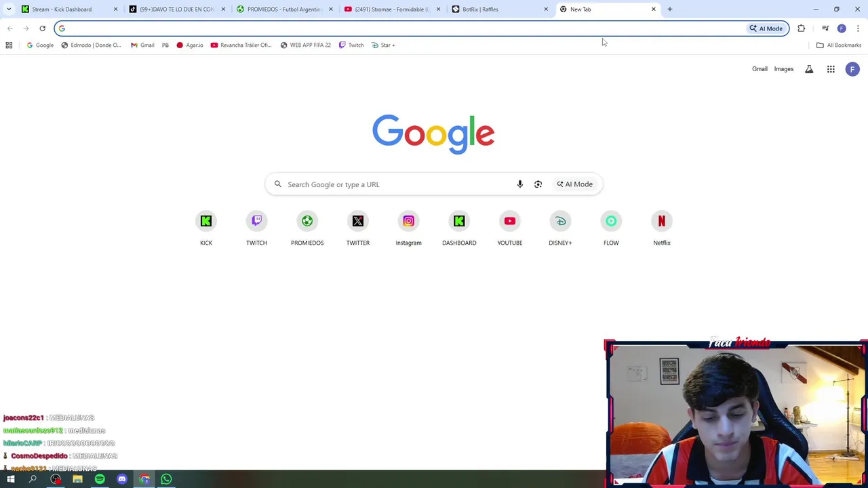
Task: Click the search magnifier icon in search box
Action: (277, 184)
